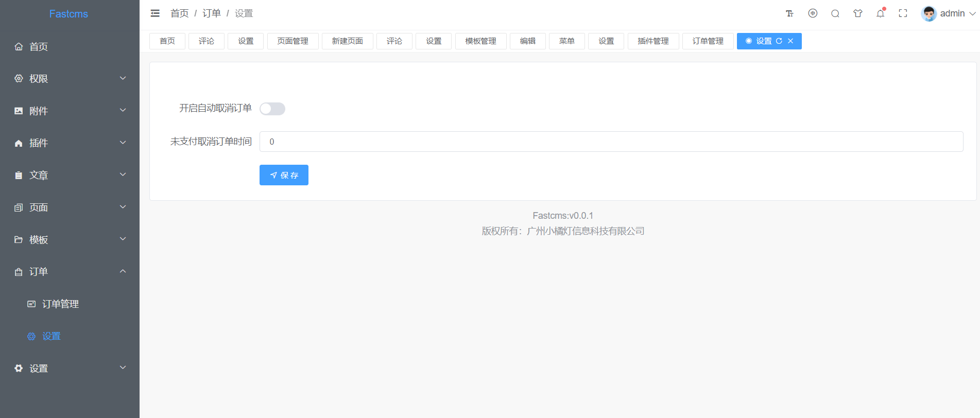Open the notifications bell
This screenshot has width=980, height=418.
click(881, 13)
